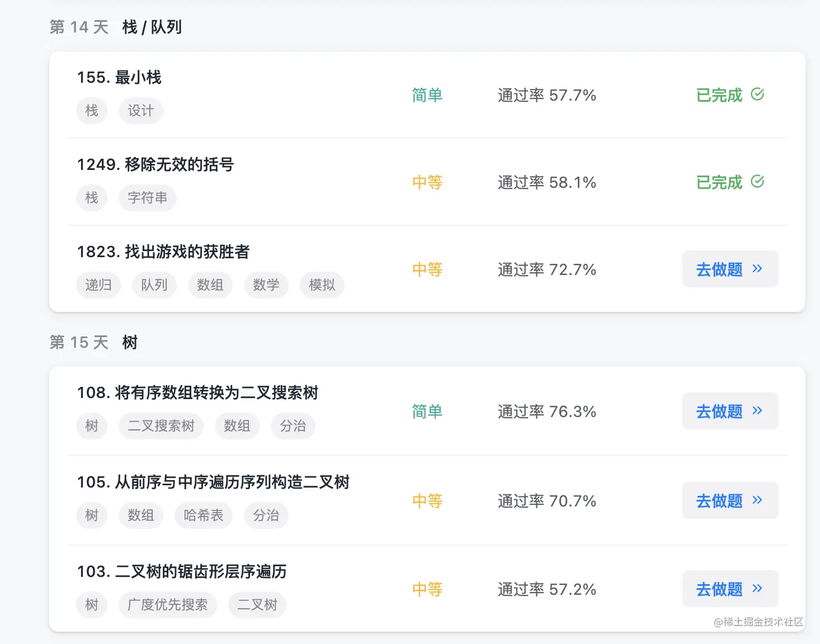Select the 二叉搜索树 tag under problem 108
The image size is (820, 644).
[x=161, y=426]
